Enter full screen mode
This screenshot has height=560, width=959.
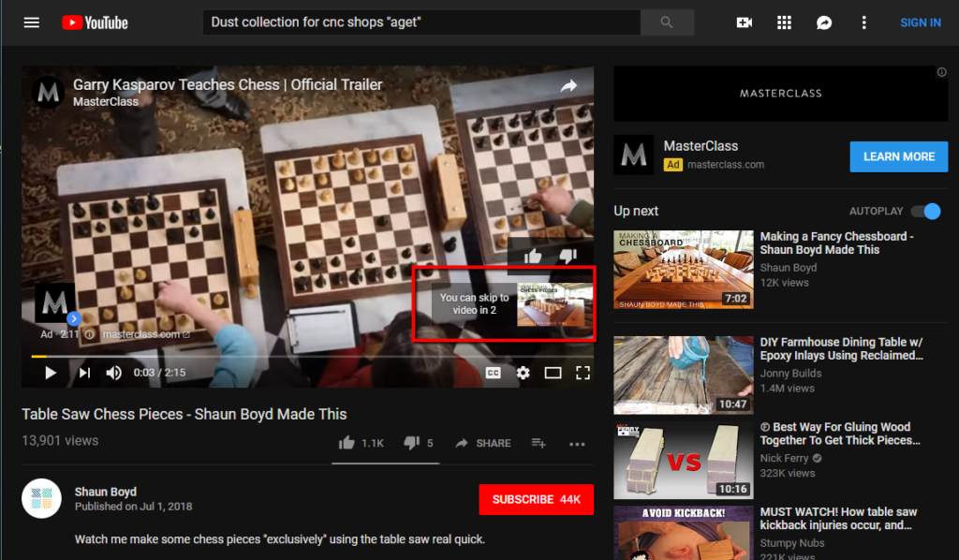(x=583, y=373)
